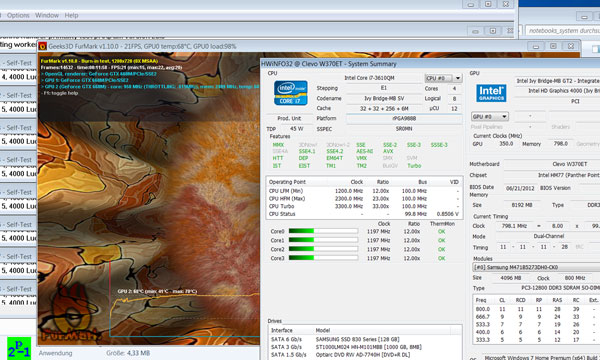The width and height of the screenshot is (600, 360).
Task: Click the 'Ivy Bridge-MB SV' codename field
Action: [x=383, y=98]
